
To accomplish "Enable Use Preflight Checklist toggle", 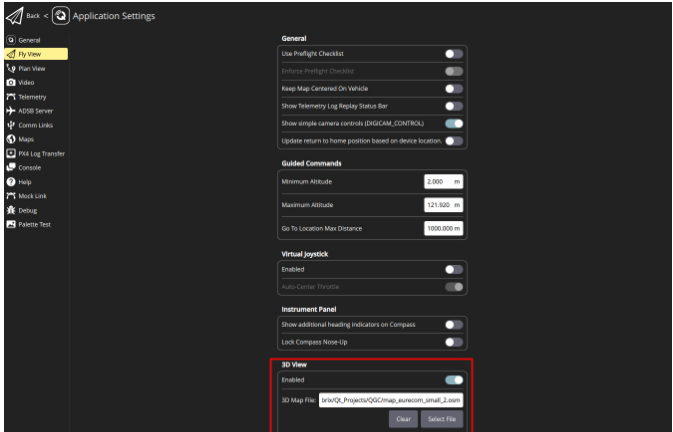I will [453, 53].
